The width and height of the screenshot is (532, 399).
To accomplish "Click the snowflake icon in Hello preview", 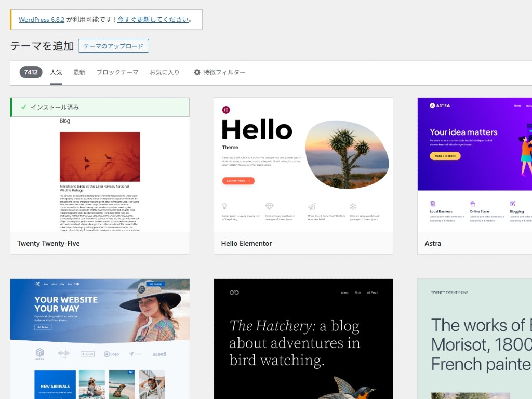I will (353, 206).
